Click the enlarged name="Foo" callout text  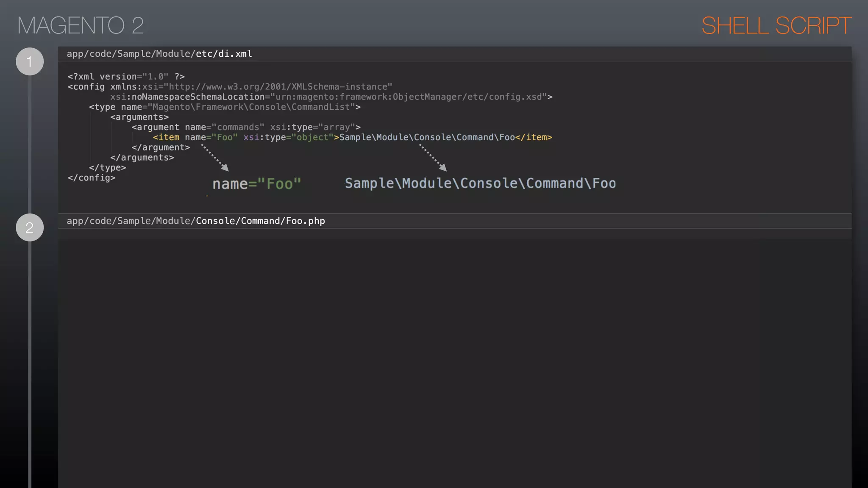tap(257, 184)
